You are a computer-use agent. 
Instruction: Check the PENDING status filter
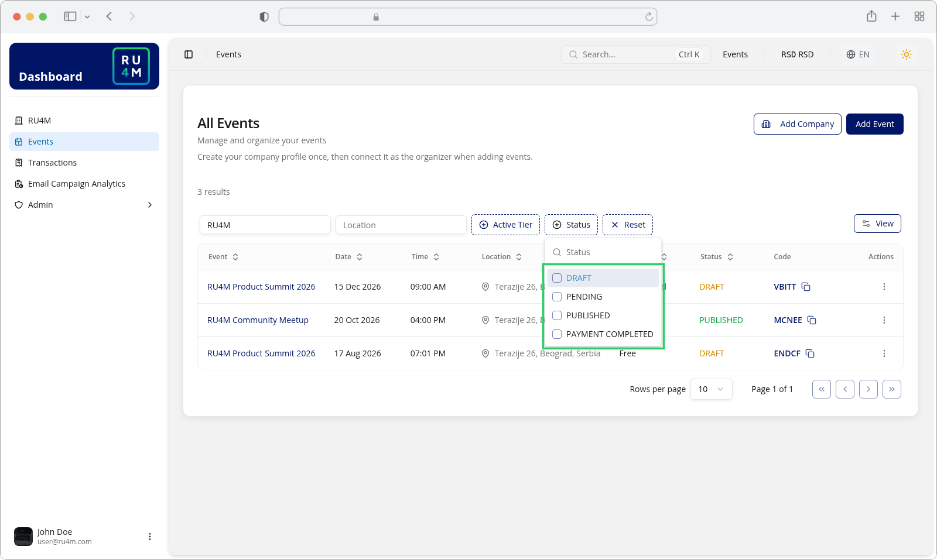pos(557,297)
